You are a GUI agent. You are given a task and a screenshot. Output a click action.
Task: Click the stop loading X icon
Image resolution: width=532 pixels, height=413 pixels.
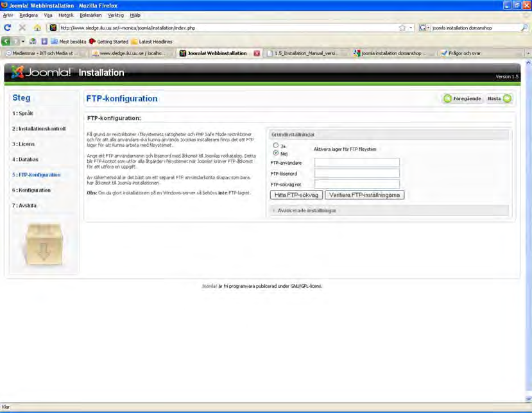tap(22, 28)
